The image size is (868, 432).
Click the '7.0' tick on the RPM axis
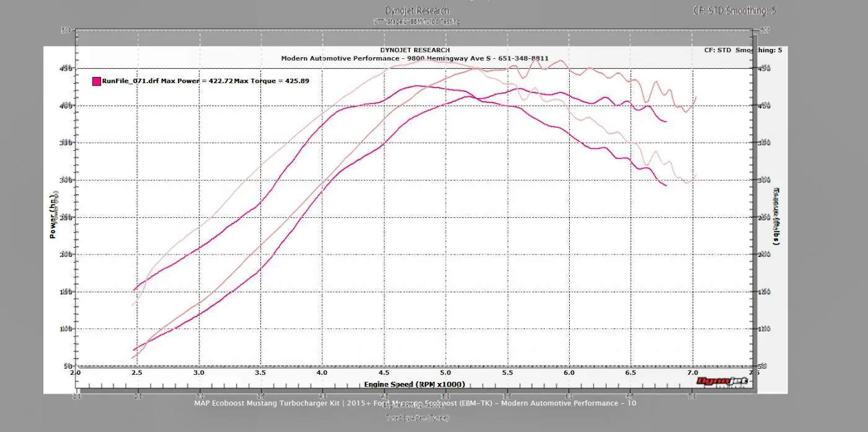click(691, 374)
